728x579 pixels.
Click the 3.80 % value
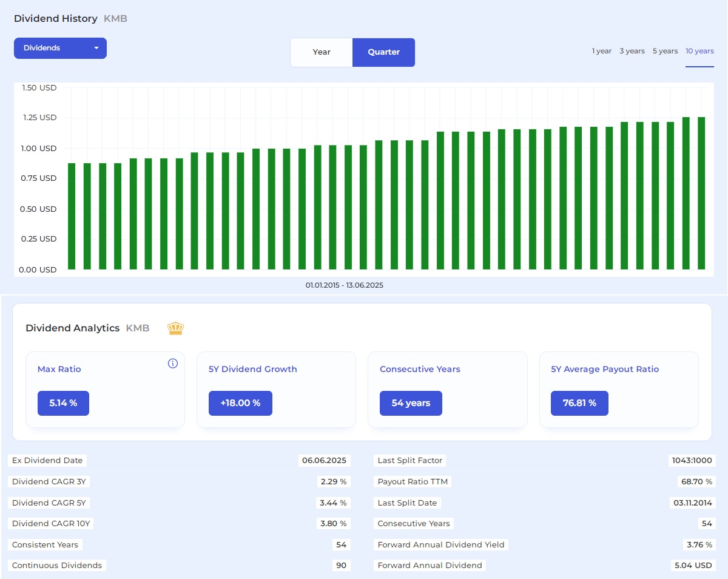pos(333,524)
